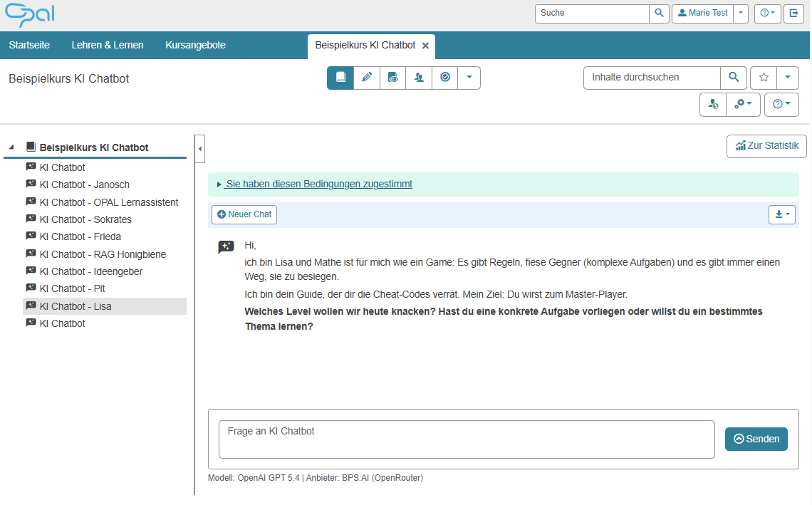The image size is (812, 505).
Task: Open KI Chatbot - Ideengeber
Action: (x=90, y=271)
